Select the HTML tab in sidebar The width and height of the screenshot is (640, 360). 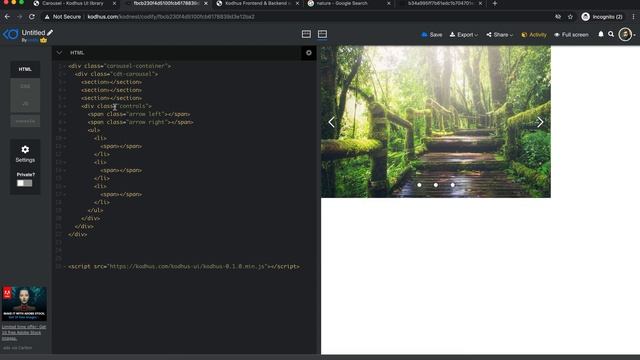pos(25,69)
